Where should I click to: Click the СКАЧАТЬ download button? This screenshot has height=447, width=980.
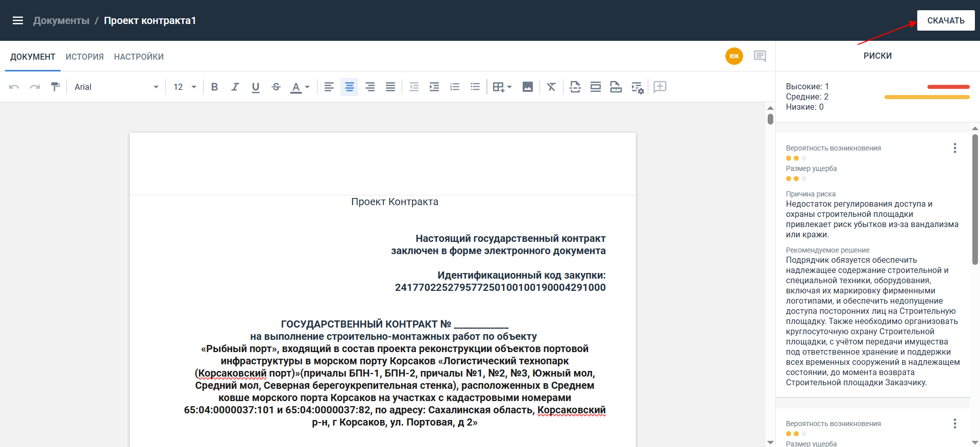[x=945, y=20]
